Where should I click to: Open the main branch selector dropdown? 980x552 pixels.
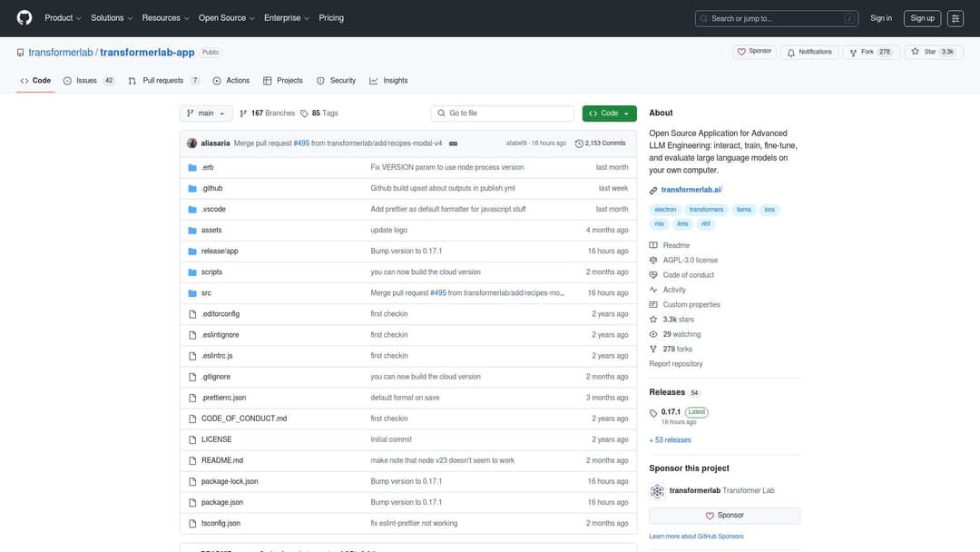[206, 113]
